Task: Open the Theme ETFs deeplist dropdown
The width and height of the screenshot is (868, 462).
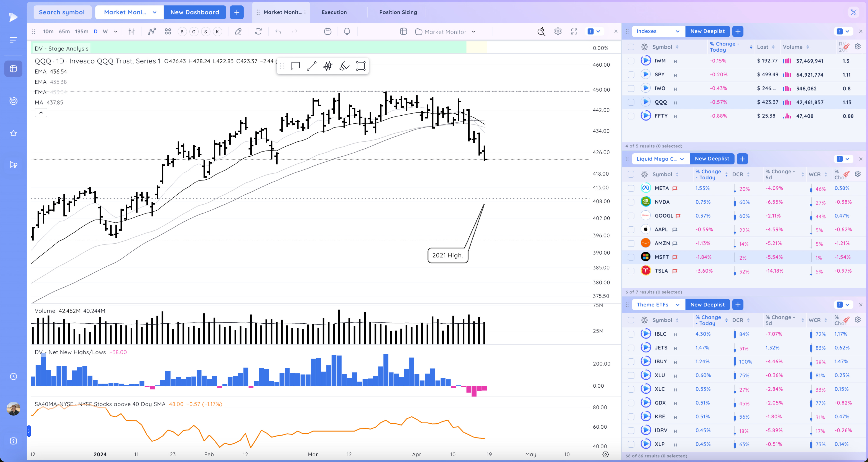Action: [x=658, y=304]
